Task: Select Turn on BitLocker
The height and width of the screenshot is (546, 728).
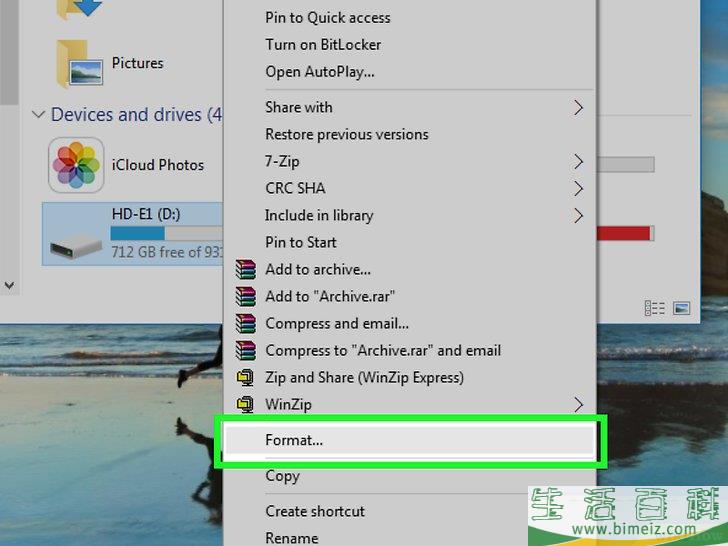Action: tap(322, 45)
